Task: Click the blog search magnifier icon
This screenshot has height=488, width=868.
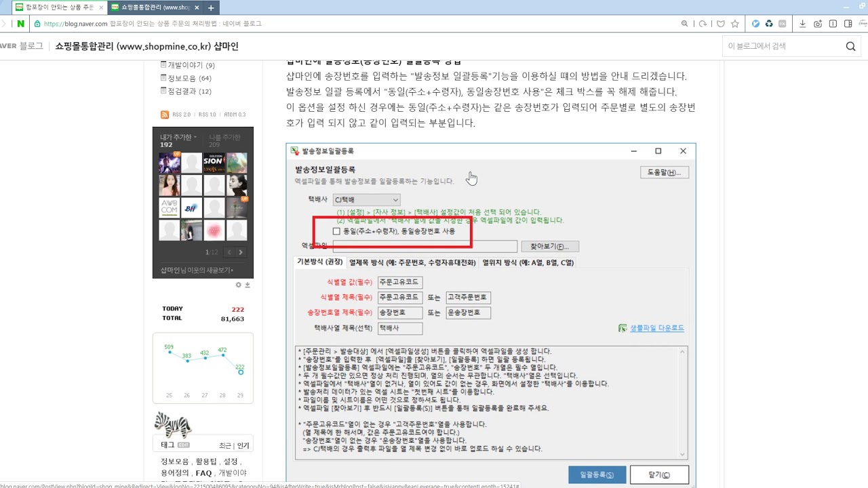Action: 851,46
